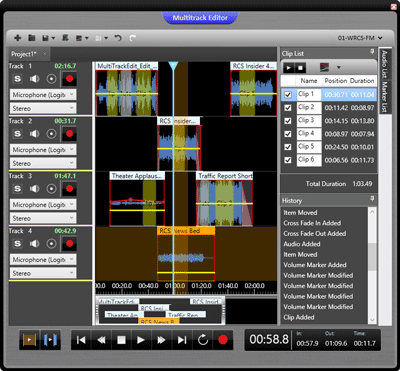Image resolution: width=400 pixels, height=371 pixels.
Task: Click the save disk icon in toolbar
Action: [x=46, y=38]
